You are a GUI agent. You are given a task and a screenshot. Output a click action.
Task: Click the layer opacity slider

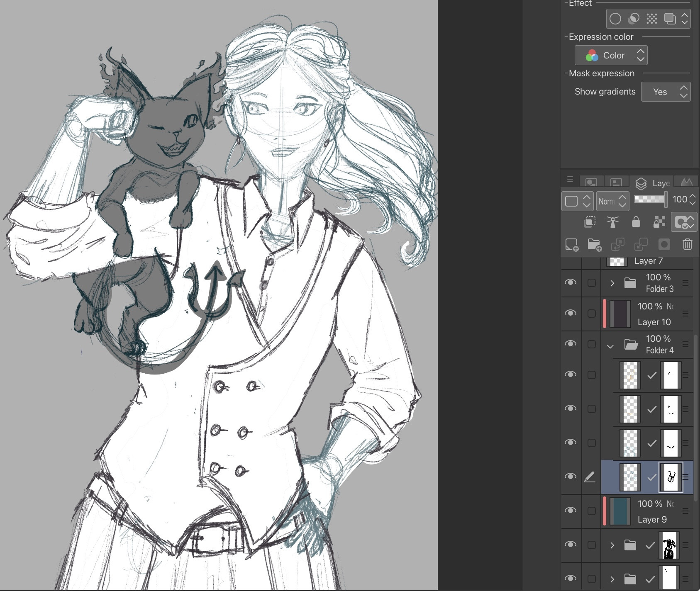(650, 199)
